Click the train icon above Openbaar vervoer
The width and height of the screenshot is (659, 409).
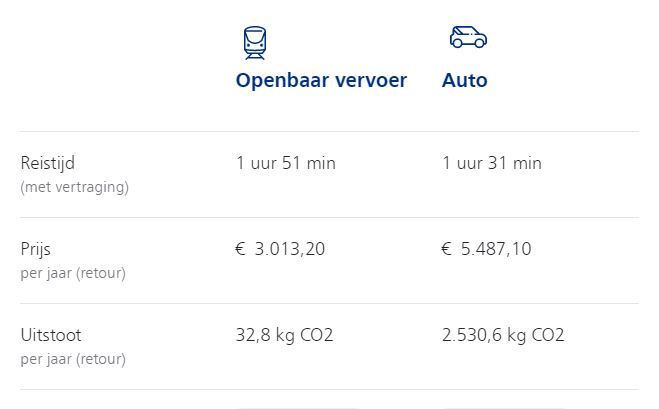click(255, 43)
